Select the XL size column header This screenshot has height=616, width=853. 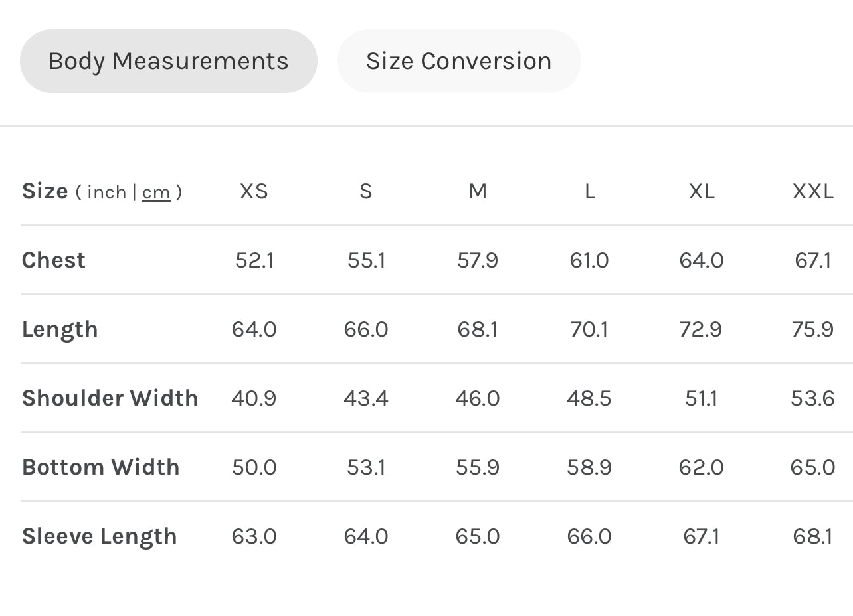[702, 191]
